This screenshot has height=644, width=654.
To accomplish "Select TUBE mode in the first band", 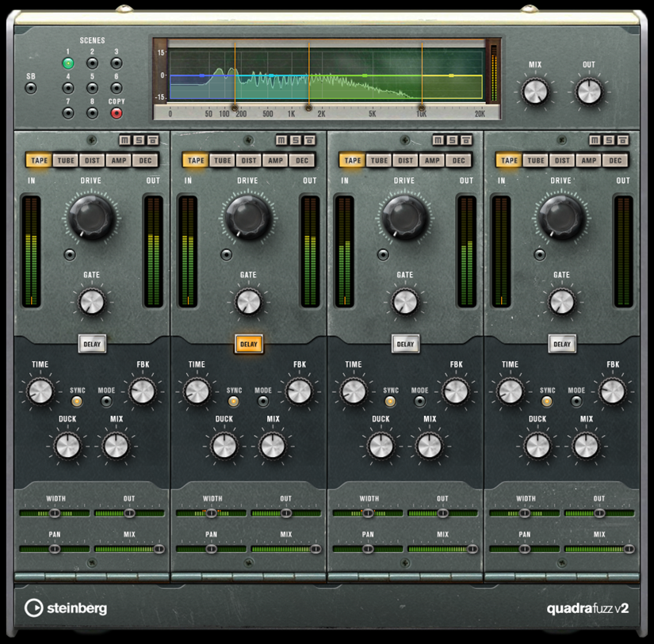I will [x=66, y=161].
